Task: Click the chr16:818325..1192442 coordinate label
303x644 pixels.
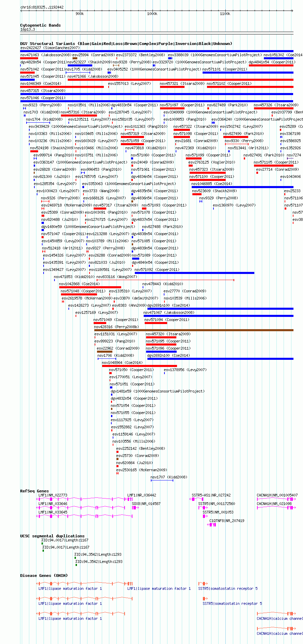Action: [42, 7]
